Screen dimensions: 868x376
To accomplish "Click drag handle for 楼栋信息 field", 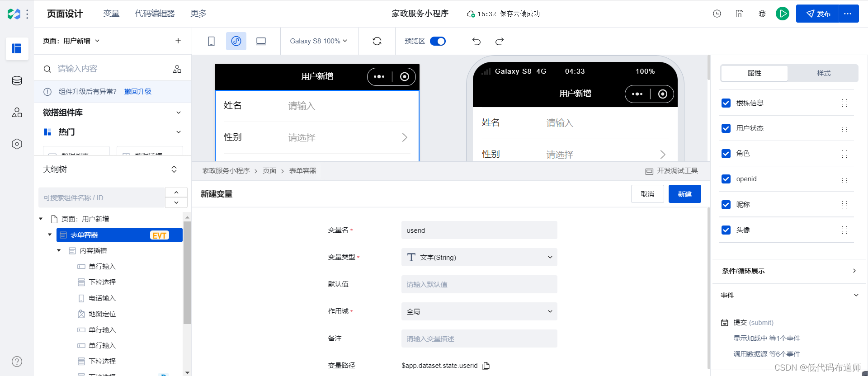I will (x=844, y=103).
